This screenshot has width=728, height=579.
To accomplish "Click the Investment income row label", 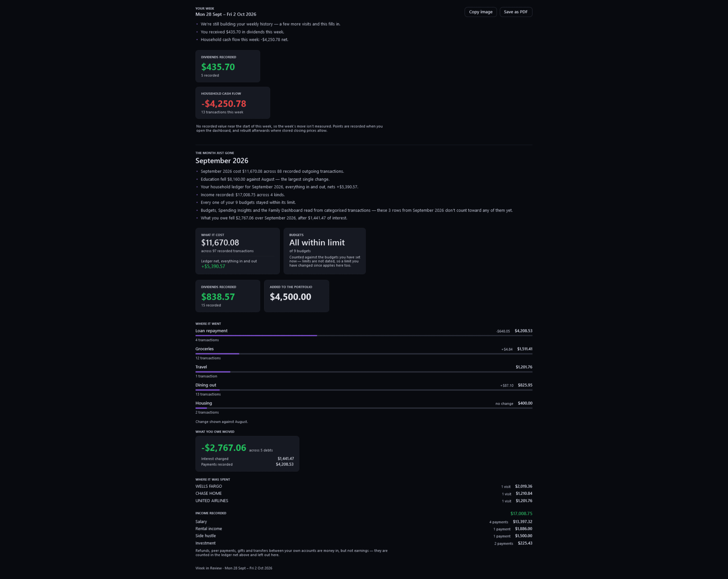I will point(205,543).
